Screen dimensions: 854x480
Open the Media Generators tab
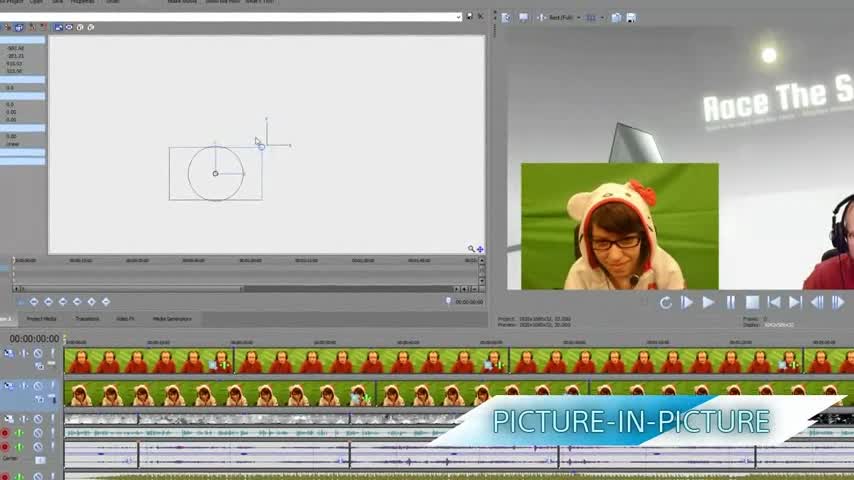(172, 319)
